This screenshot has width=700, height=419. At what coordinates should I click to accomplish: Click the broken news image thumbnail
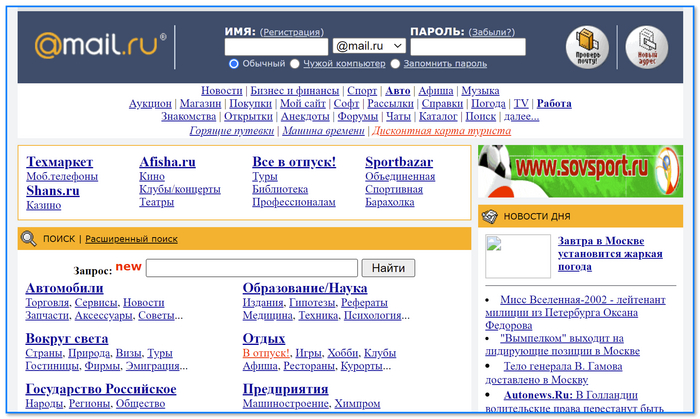[518, 256]
